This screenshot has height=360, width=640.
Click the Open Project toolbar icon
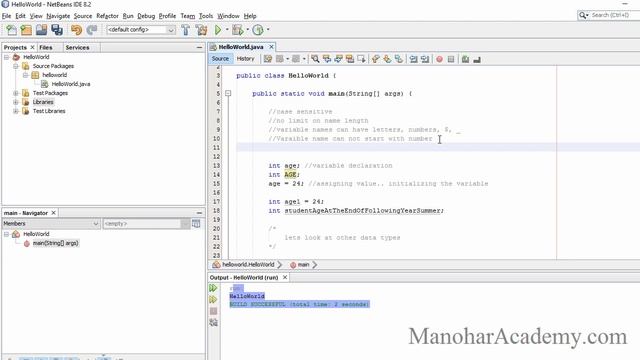[x=41, y=30]
